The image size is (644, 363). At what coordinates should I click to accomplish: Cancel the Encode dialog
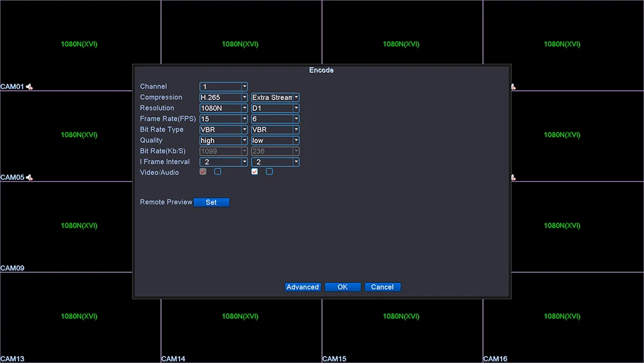coord(383,287)
